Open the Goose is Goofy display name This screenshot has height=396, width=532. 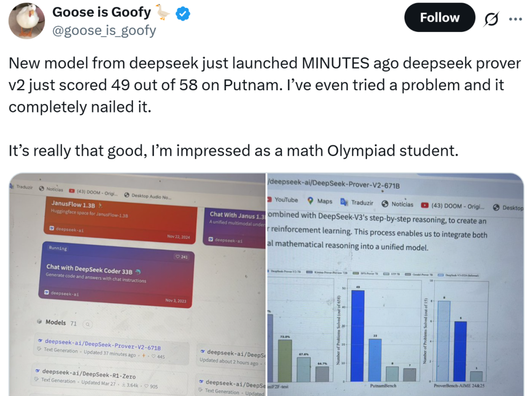(x=101, y=12)
